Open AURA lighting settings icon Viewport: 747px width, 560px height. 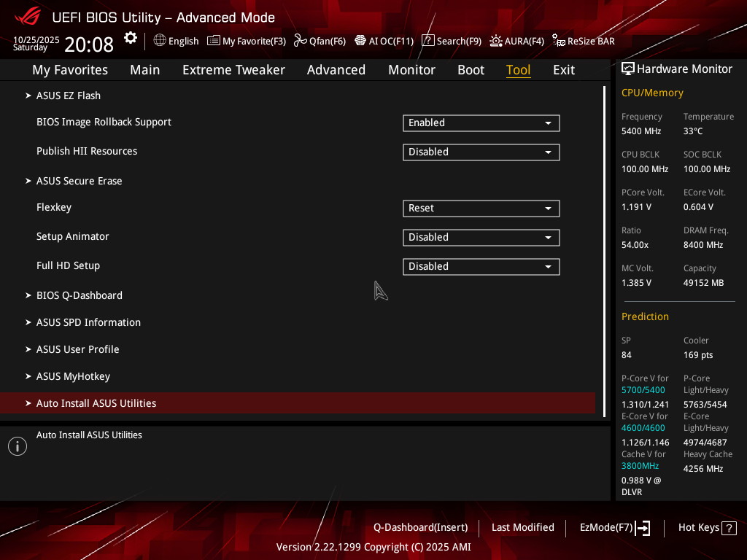coord(496,41)
